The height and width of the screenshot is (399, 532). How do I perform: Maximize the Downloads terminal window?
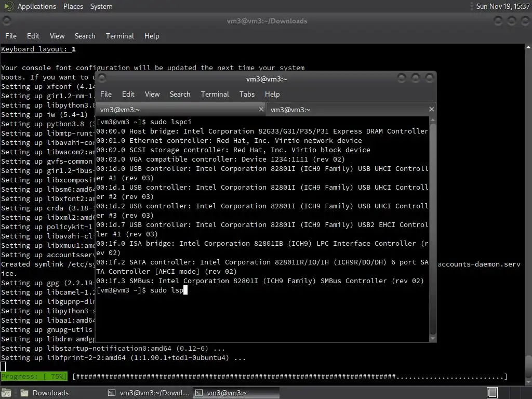point(512,21)
